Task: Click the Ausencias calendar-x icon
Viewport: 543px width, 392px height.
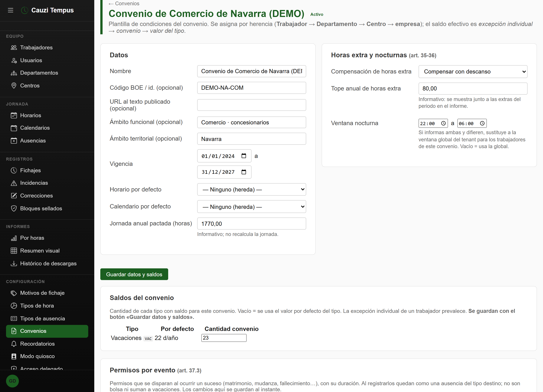Action: pos(14,140)
